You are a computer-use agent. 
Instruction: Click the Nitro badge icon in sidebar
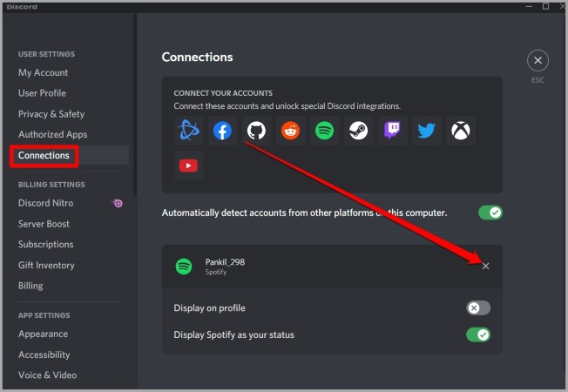pyautogui.click(x=118, y=203)
